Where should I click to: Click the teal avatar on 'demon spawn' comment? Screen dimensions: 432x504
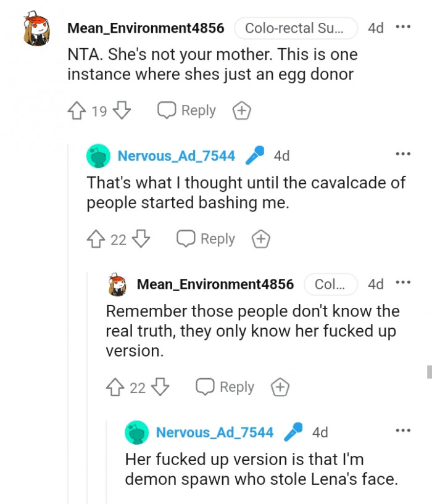click(136, 432)
